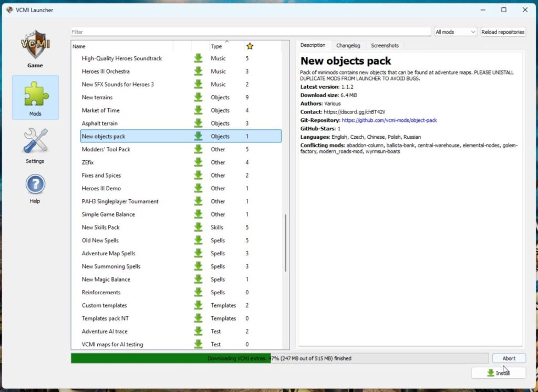
Task: Click download arrow for Old New Spells
Action: click(x=198, y=241)
